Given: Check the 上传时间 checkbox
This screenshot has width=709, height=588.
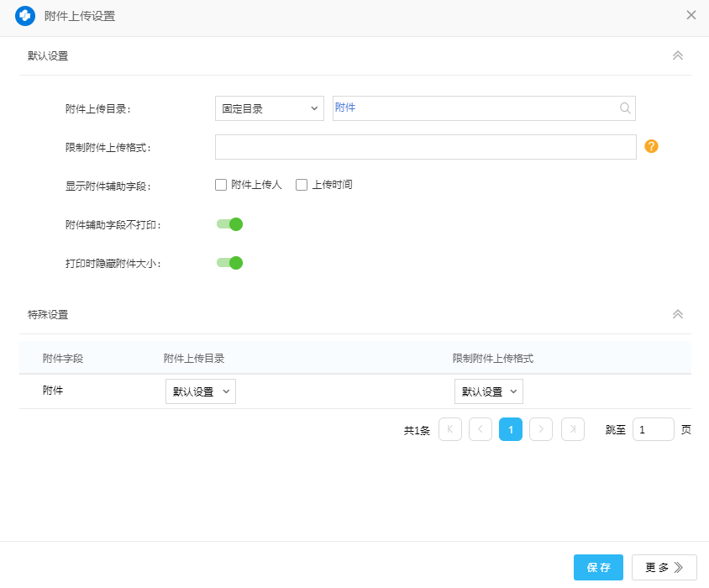Looking at the screenshot, I should coord(302,185).
